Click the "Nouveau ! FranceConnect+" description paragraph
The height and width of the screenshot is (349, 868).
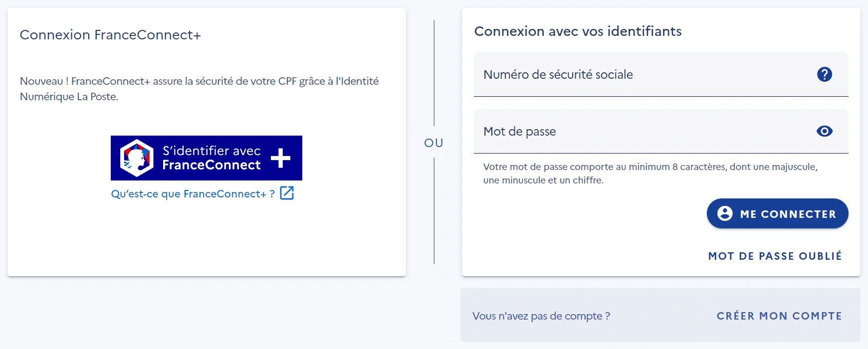[x=199, y=89]
